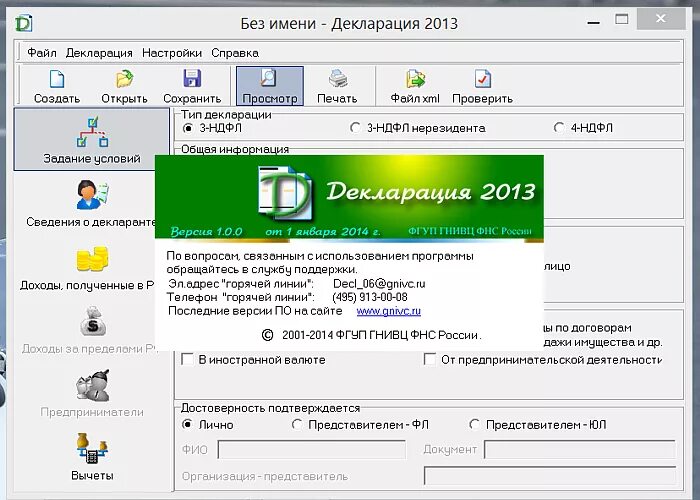Image resolution: width=700 pixels, height=500 pixels.
Task: Click the от 1 января 2014 г. date text
Action: 323,232
